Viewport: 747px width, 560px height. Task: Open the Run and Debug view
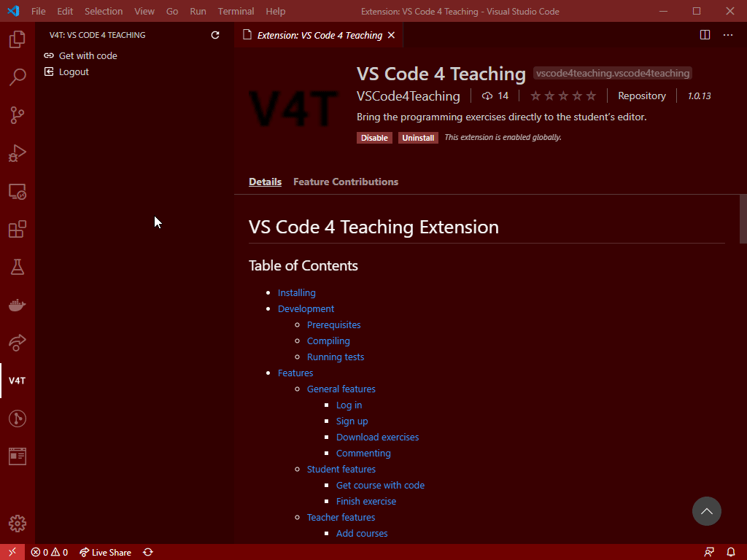point(18,153)
